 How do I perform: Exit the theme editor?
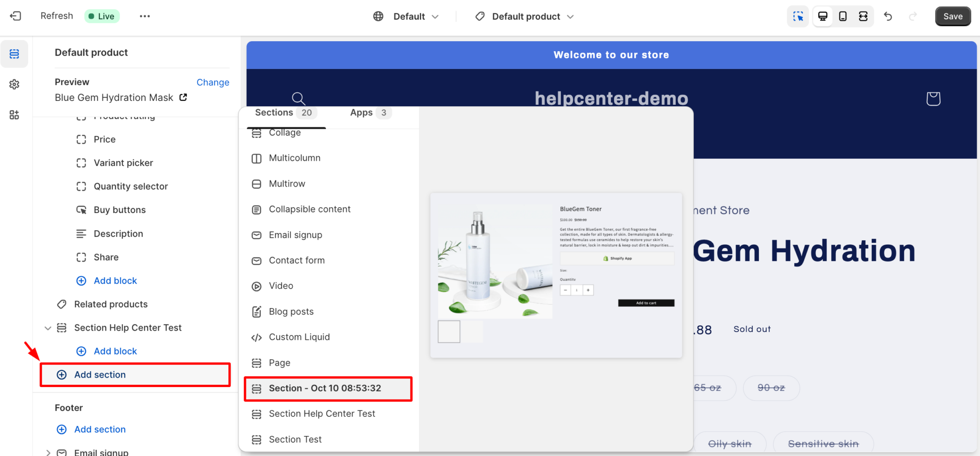15,16
